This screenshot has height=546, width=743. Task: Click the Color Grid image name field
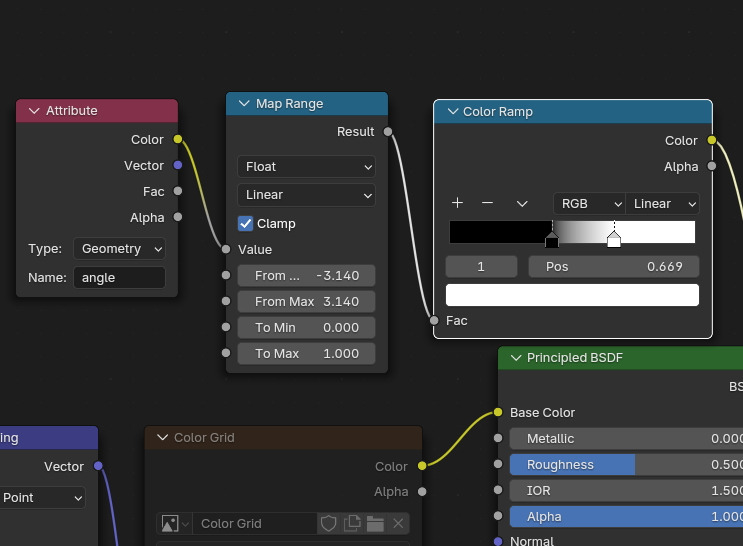[255, 524]
